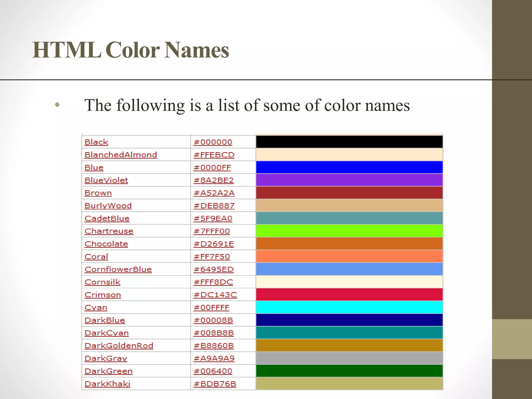Select the Cyan color bar
The height and width of the screenshot is (399, 532).
(x=349, y=307)
